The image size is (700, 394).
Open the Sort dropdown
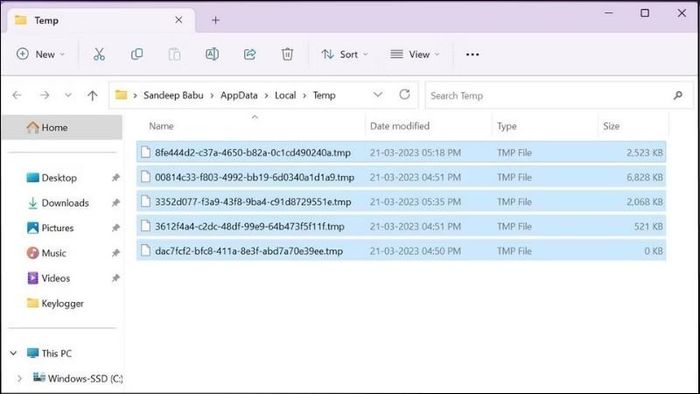coord(345,54)
